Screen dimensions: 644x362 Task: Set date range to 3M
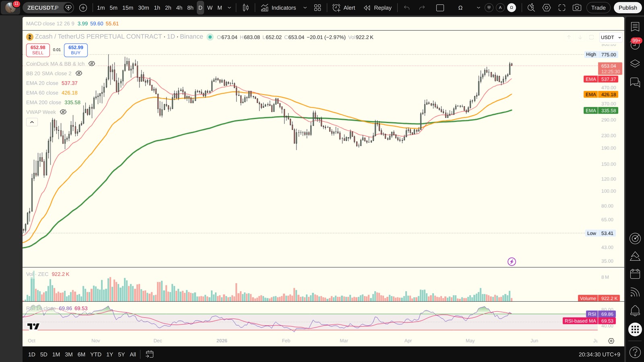(x=69, y=354)
